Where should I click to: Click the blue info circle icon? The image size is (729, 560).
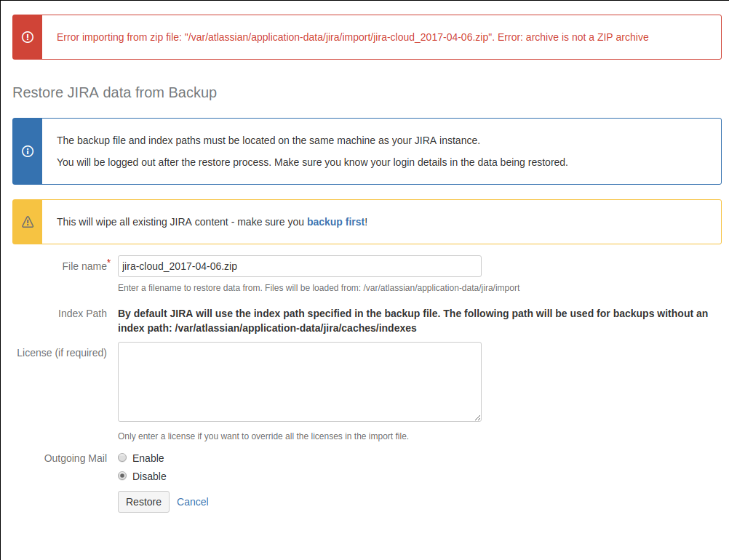(x=28, y=151)
